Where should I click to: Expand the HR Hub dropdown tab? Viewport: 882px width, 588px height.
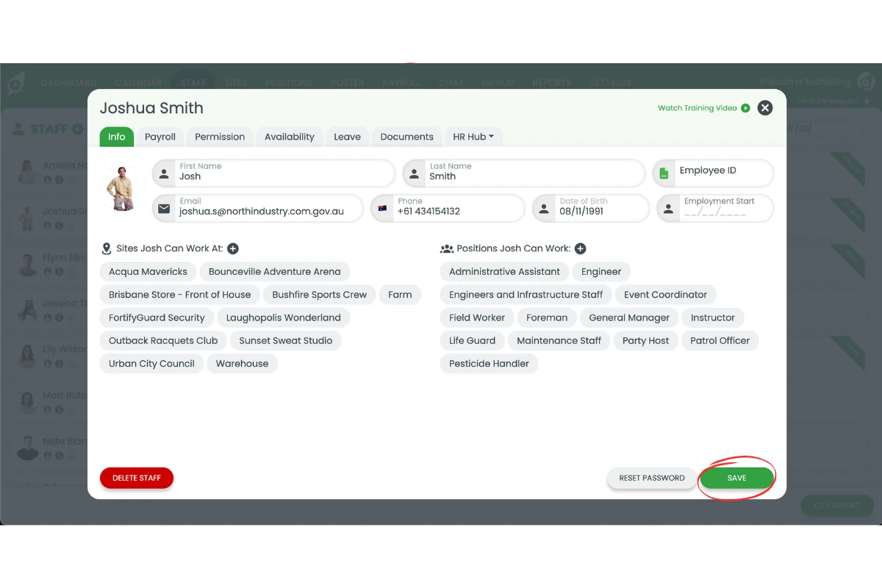pyautogui.click(x=473, y=137)
